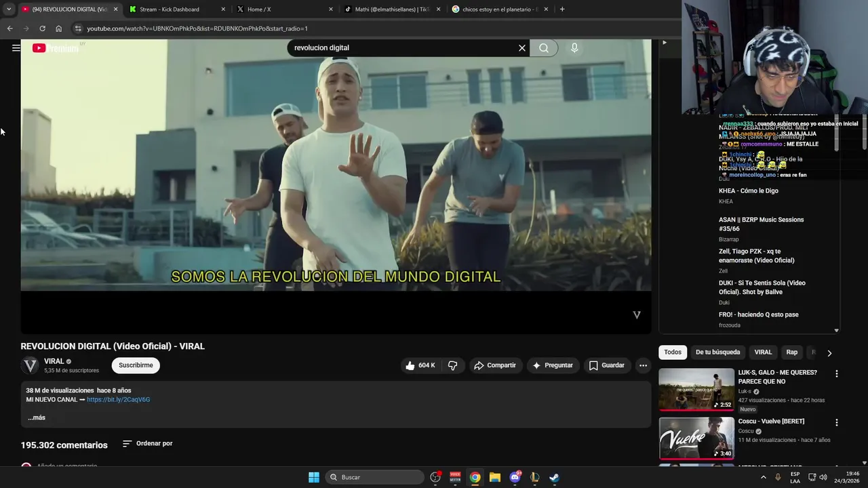Save video with Guardar button
The image size is (868, 488).
tap(606, 365)
